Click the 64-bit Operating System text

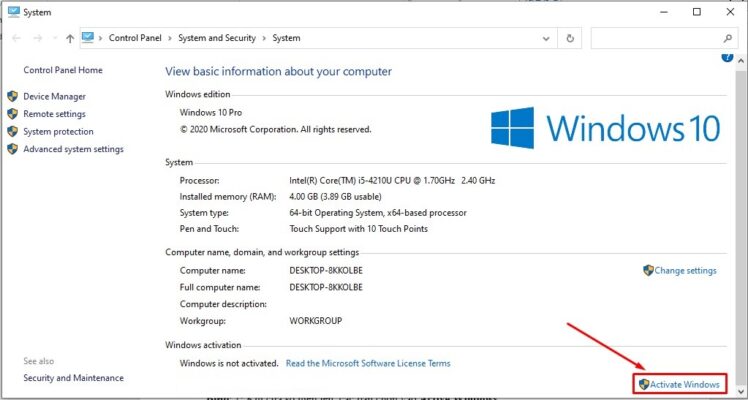point(378,213)
